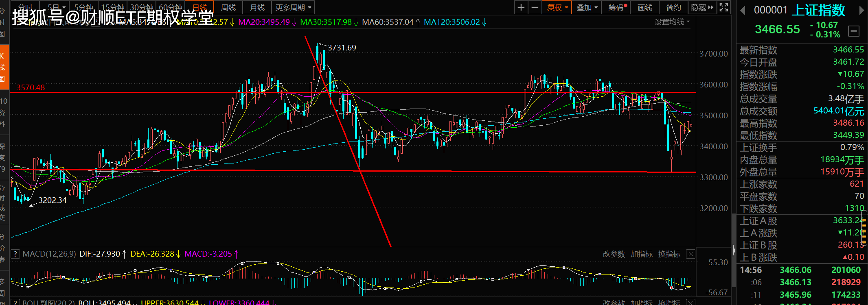The width and height of the screenshot is (868, 305).
Task: Select the 上证换手 row 0.79%
Action: tap(802, 148)
